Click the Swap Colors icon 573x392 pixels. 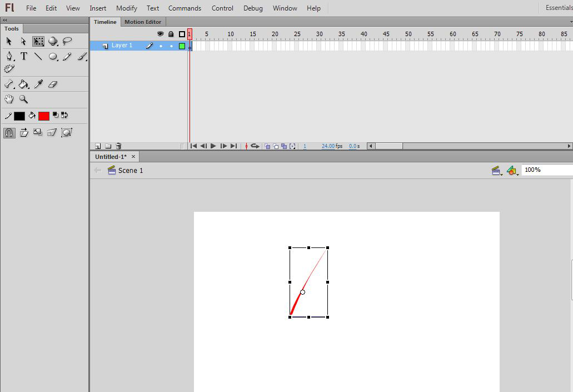point(64,115)
